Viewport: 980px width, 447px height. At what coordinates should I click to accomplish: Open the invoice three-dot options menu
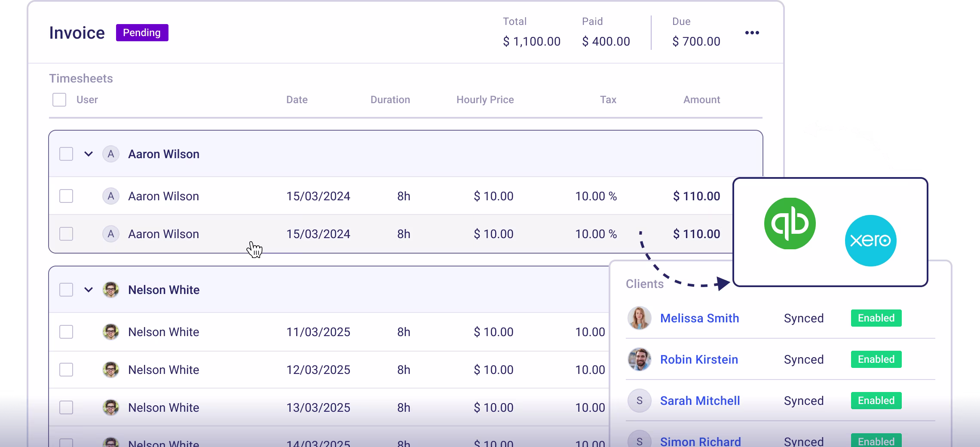[752, 33]
